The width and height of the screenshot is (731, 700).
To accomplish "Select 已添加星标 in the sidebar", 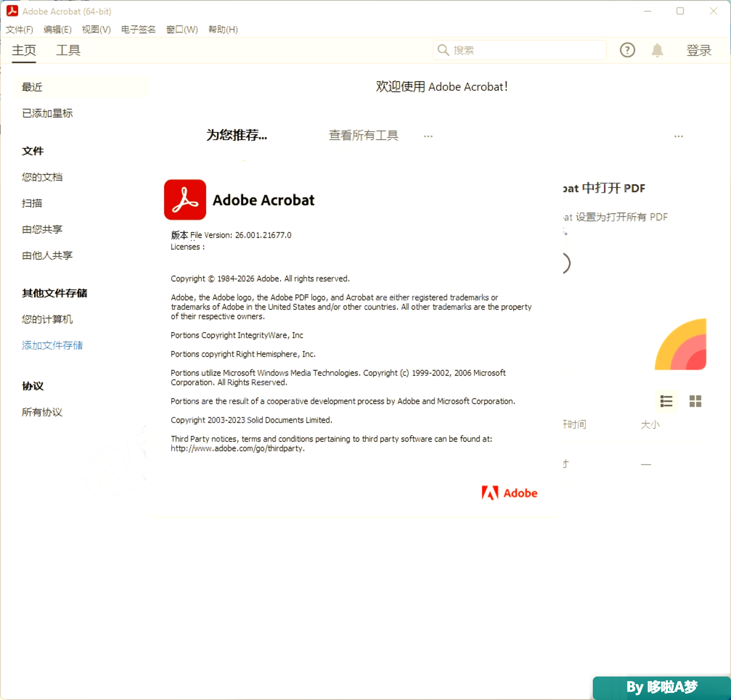I will point(47,113).
